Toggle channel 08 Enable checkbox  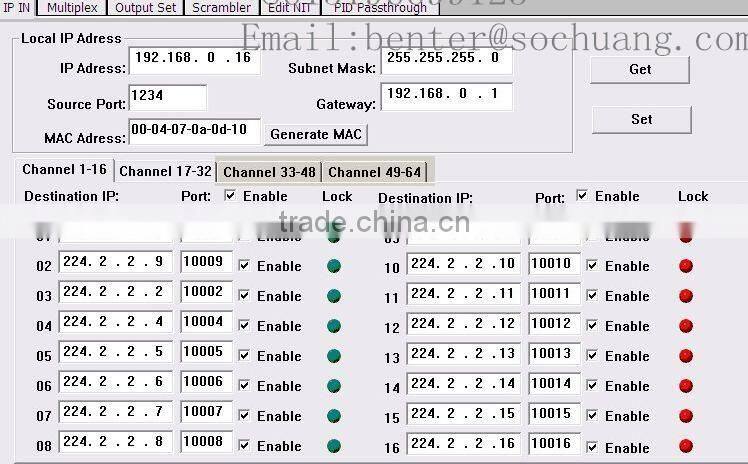(x=244, y=445)
